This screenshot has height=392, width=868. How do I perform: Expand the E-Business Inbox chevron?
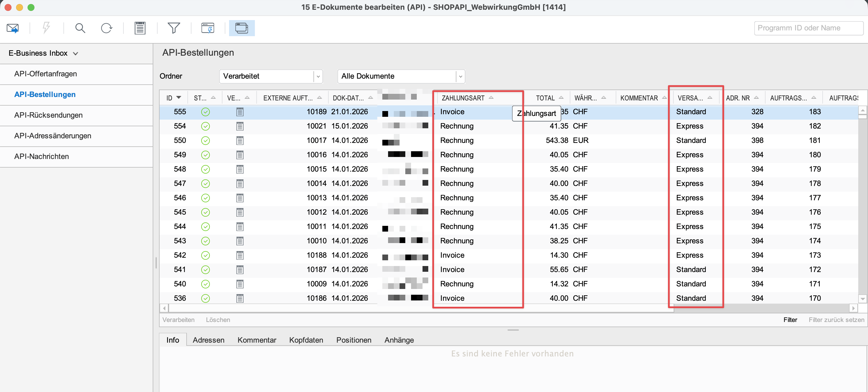pyautogui.click(x=75, y=54)
